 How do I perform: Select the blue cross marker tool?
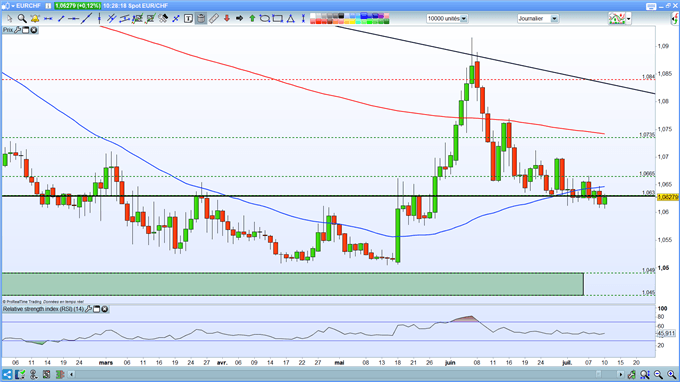coord(176,19)
